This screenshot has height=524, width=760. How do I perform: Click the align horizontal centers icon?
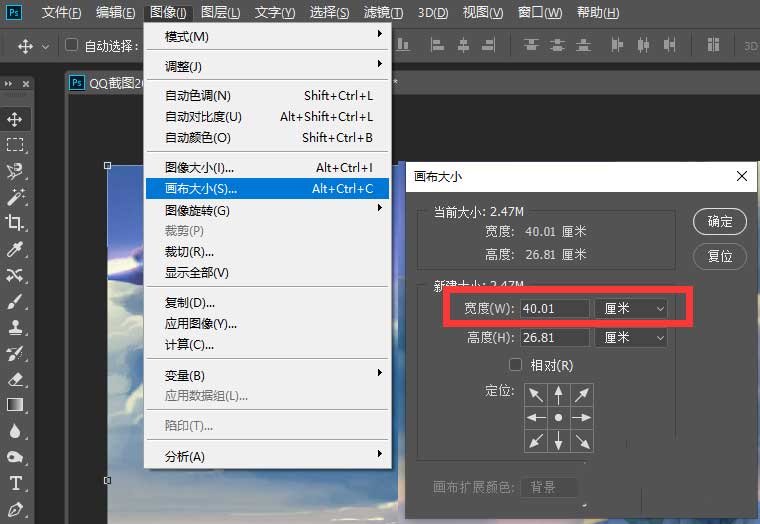(463, 45)
